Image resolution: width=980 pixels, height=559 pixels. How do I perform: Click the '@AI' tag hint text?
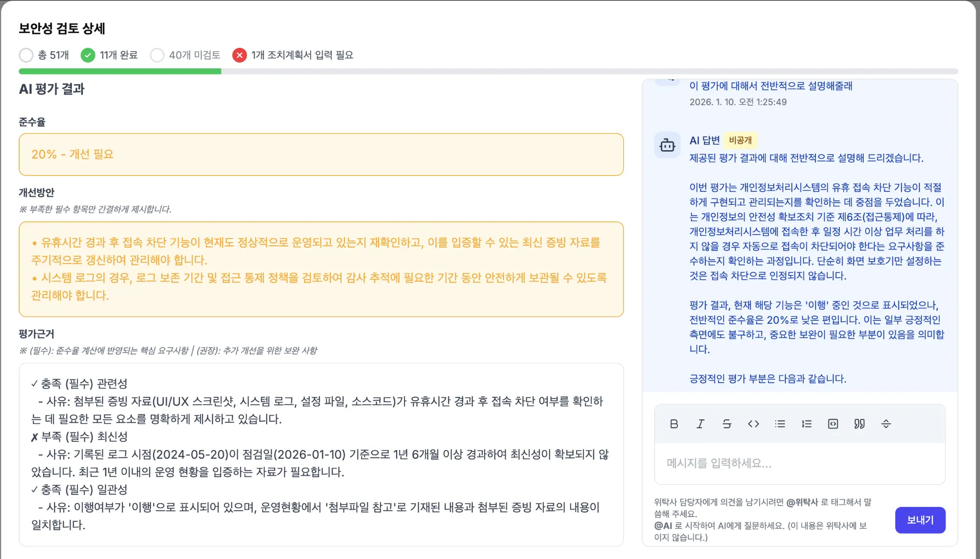(663, 526)
